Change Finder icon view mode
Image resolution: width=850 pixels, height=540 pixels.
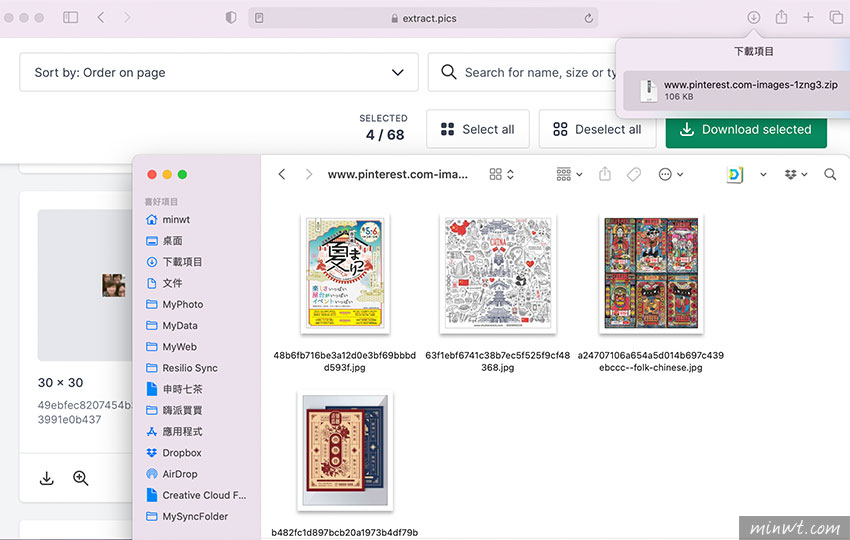pyautogui.click(x=501, y=174)
